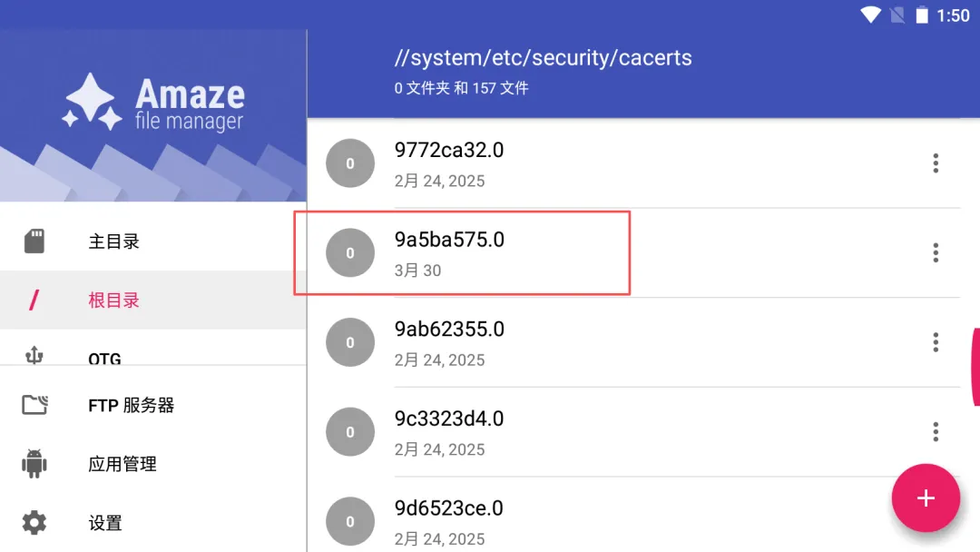Click the round file icon for 9d6523ce.0
The image size is (980, 552).
click(350, 521)
